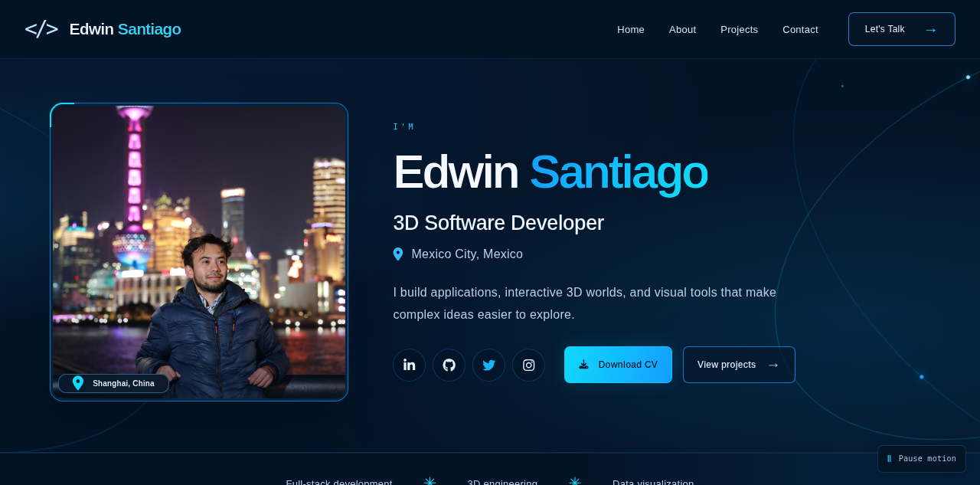980x485 pixels.
Task: Open the Projects nav item
Action: pos(739,29)
